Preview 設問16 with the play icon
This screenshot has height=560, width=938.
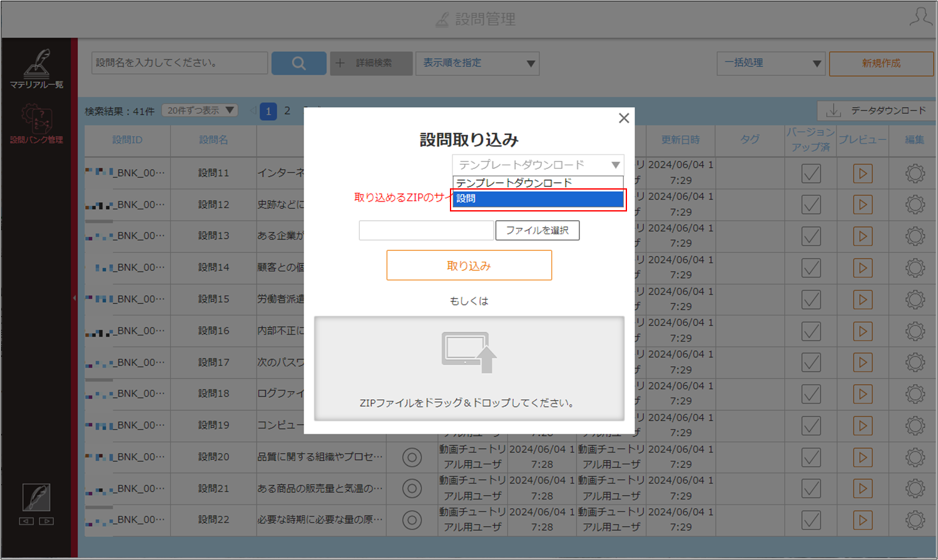coord(863,331)
